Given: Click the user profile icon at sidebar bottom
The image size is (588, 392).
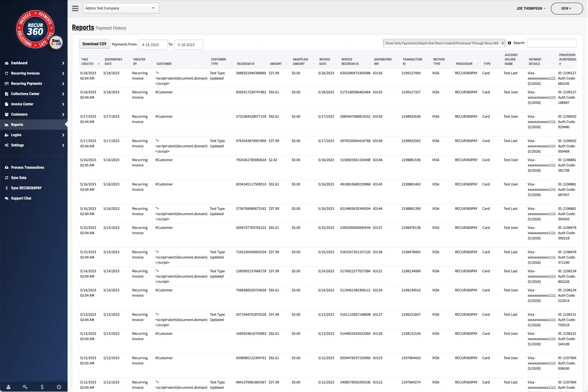Looking at the screenshot, I should point(8,387).
